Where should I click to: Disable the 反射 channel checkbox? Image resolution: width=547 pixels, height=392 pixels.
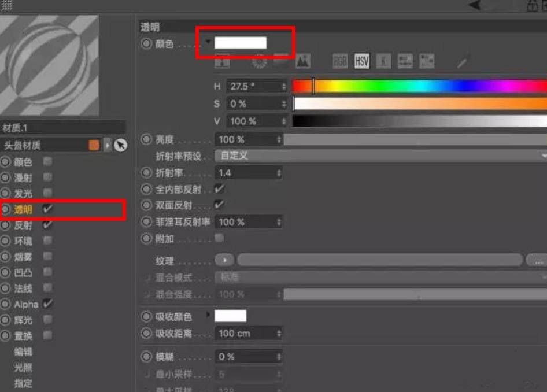pyautogui.click(x=49, y=225)
